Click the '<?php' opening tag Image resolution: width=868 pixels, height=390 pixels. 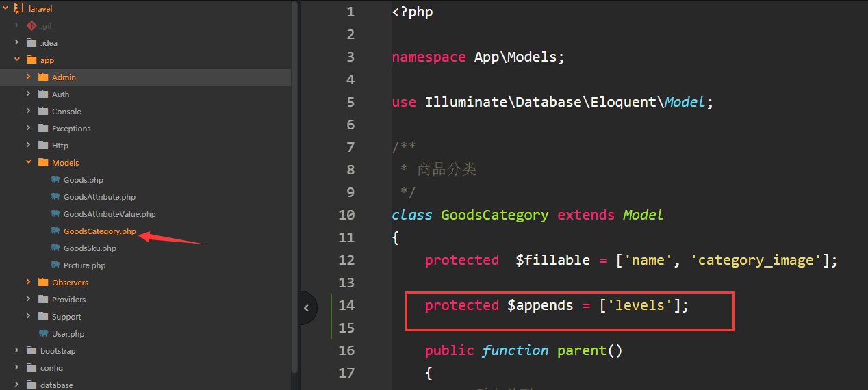[x=413, y=12]
